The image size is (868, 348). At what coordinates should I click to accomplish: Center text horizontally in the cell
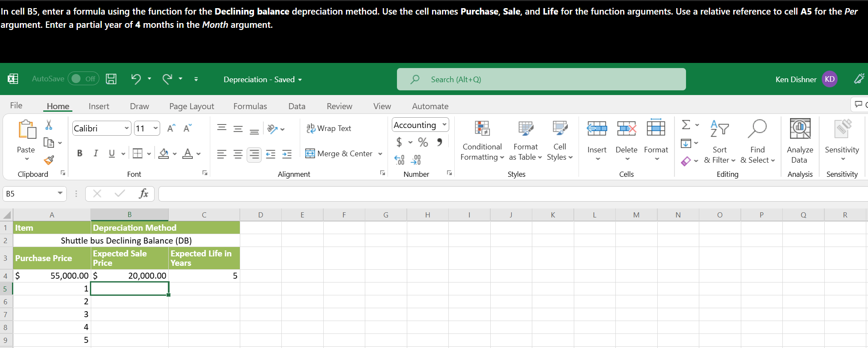coord(238,154)
